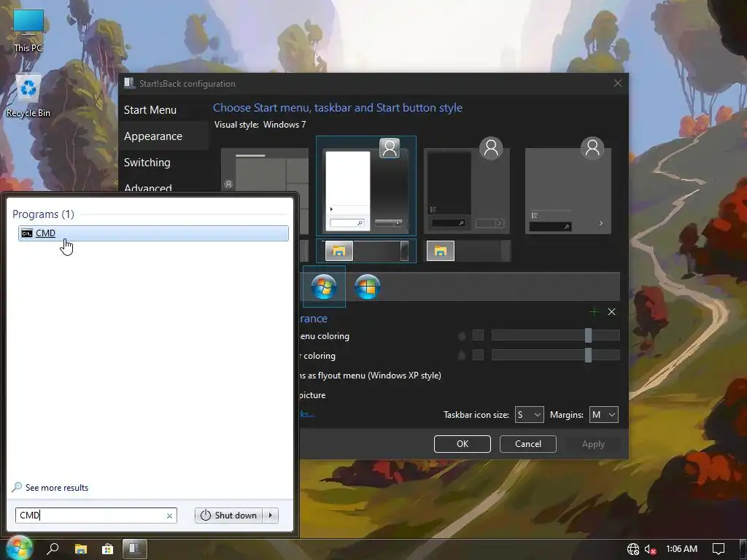Click the network globe tray icon
Viewport: 747px width, 560px height.
[x=632, y=549]
